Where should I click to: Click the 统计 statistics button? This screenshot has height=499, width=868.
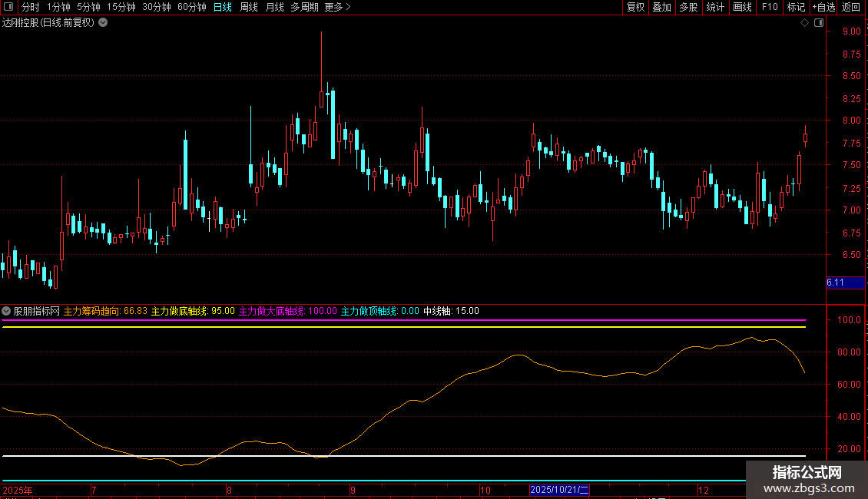tap(715, 8)
